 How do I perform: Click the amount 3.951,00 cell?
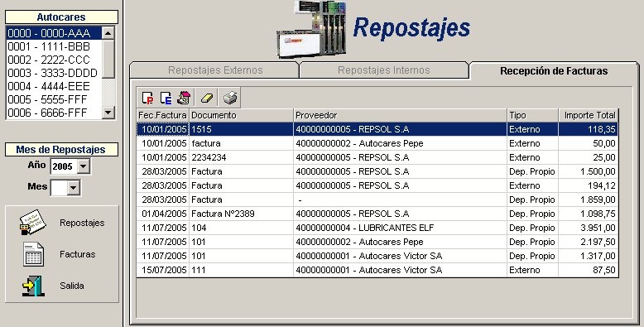click(x=589, y=228)
